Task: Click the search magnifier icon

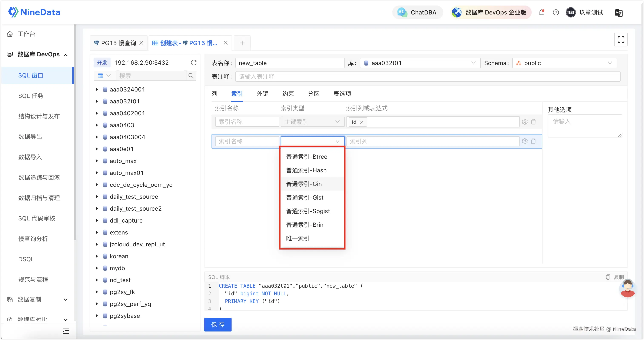Action: pos(191,76)
